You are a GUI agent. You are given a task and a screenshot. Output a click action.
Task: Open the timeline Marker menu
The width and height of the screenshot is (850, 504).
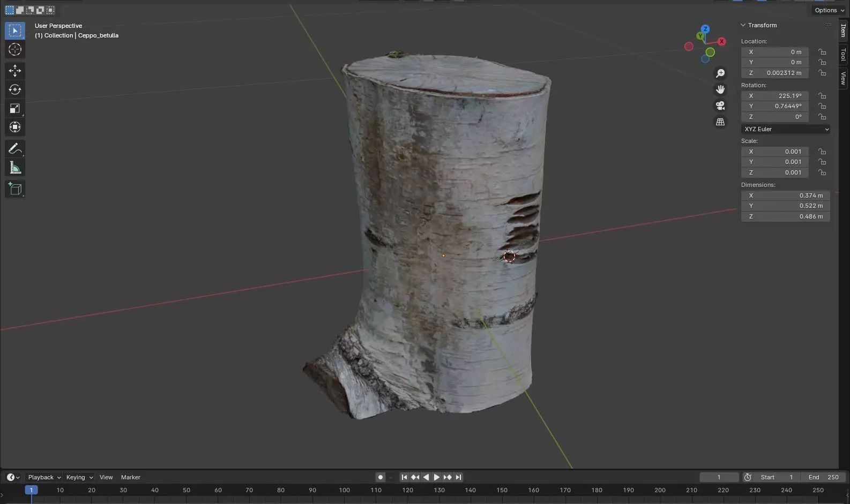click(x=131, y=477)
